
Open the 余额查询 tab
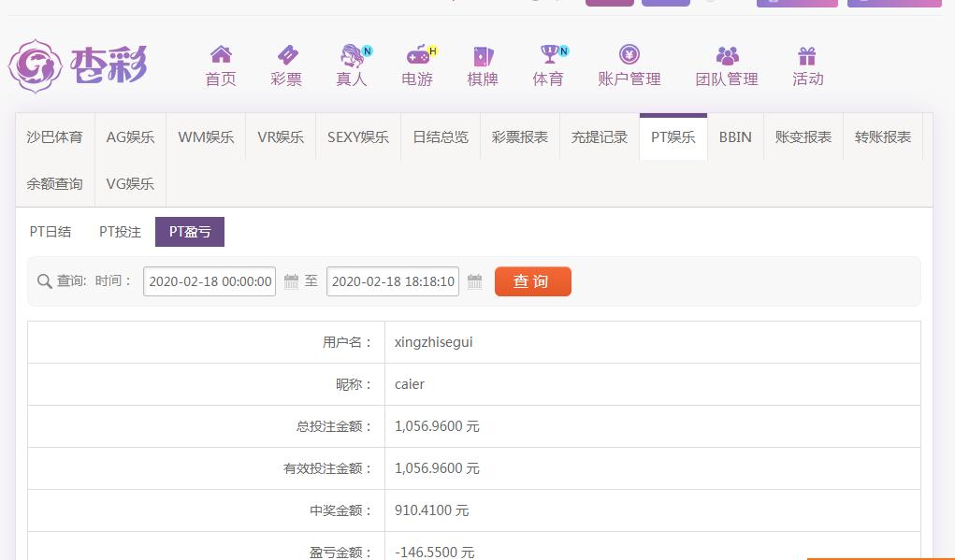pos(54,184)
